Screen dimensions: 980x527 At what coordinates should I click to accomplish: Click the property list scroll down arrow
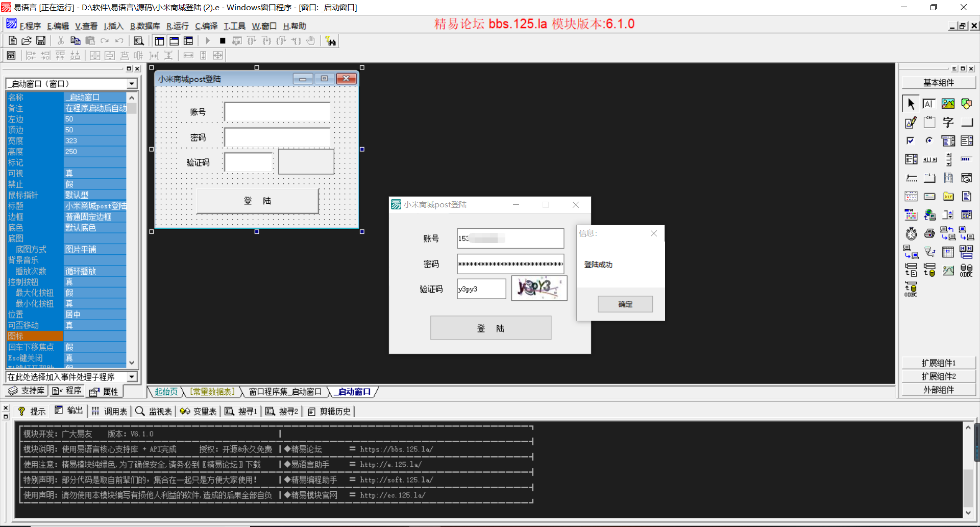pyautogui.click(x=132, y=363)
